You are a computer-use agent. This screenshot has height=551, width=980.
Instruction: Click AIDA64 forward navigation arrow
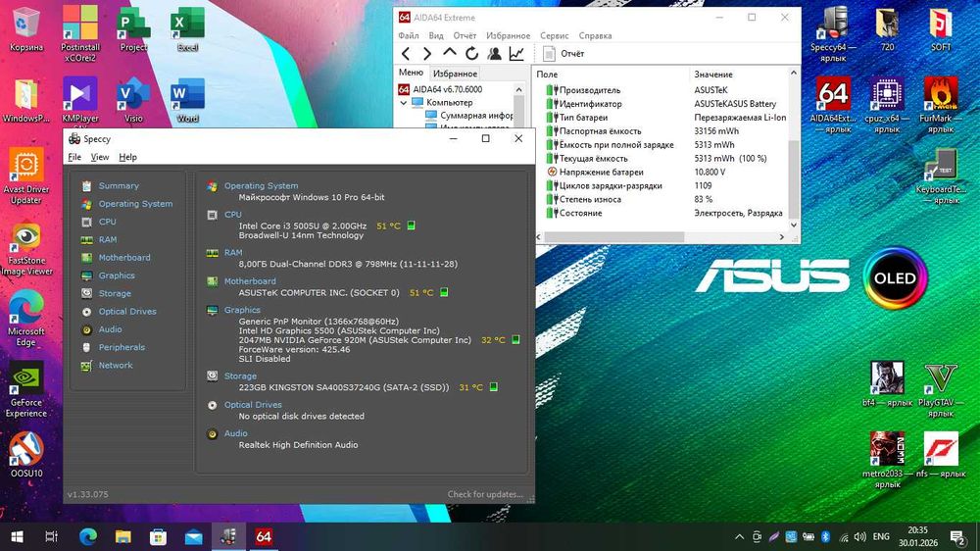pyautogui.click(x=427, y=54)
